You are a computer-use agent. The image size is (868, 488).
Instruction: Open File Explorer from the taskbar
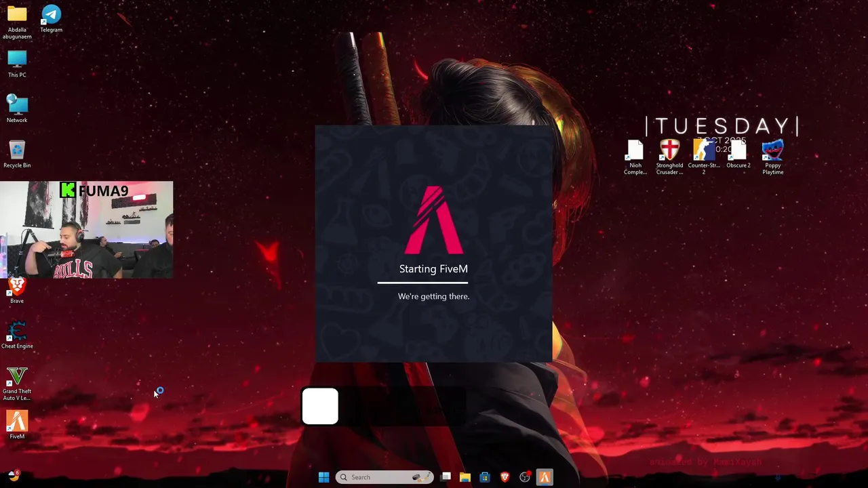click(x=465, y=477)
